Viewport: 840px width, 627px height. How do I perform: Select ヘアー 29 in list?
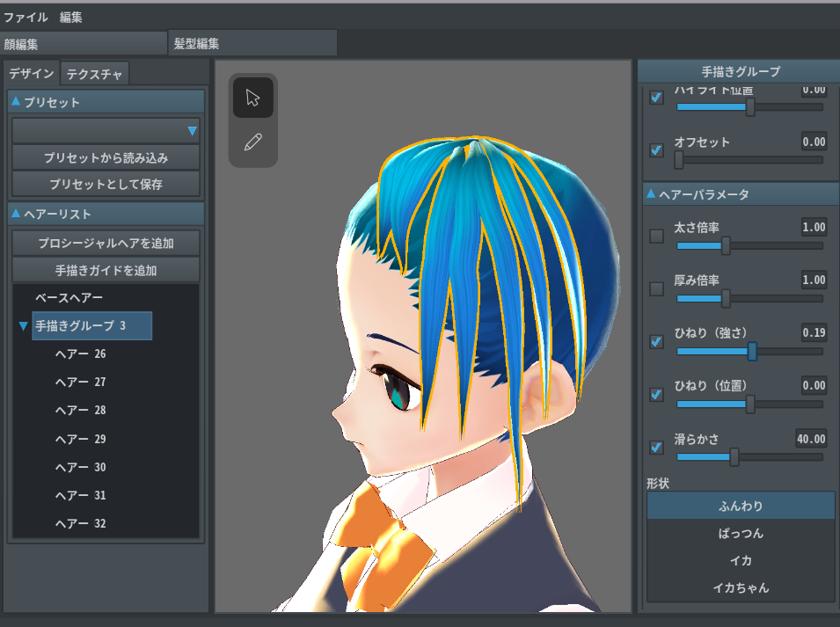click(x=81, y=439)
